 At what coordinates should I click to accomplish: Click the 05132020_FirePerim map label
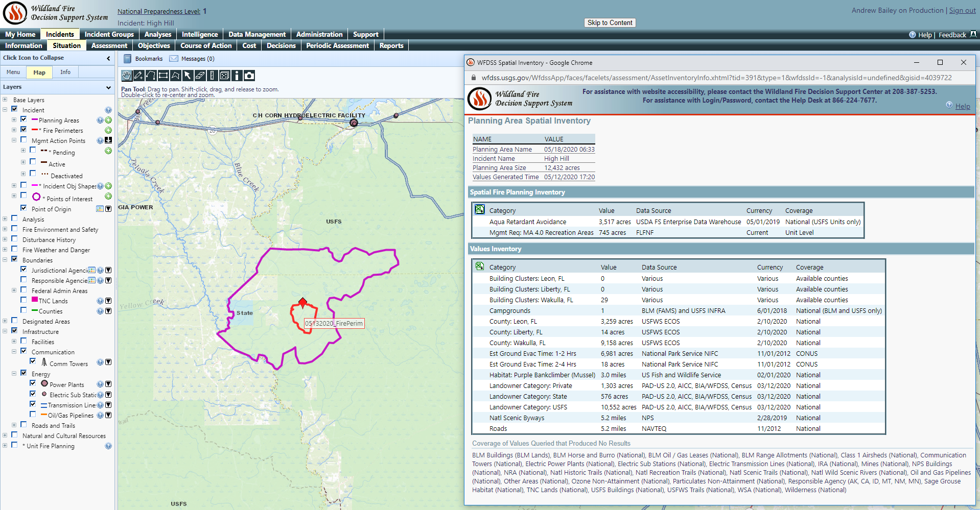334,323
